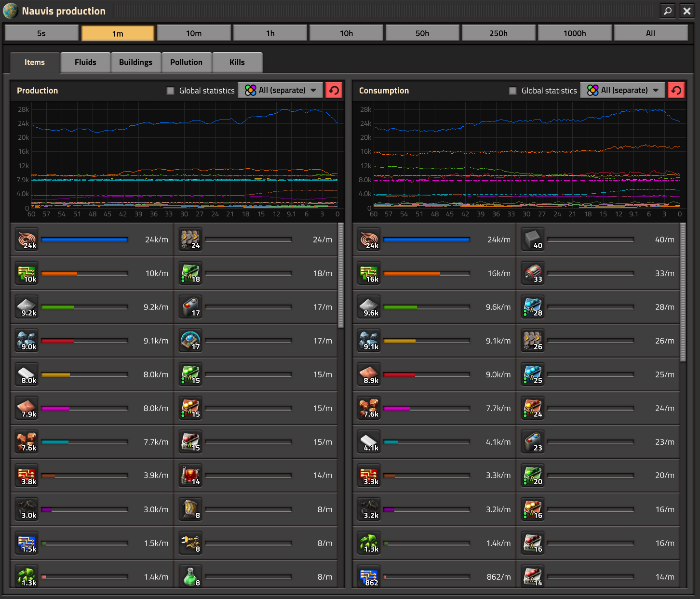Click the Production list scrollbar

341,275
